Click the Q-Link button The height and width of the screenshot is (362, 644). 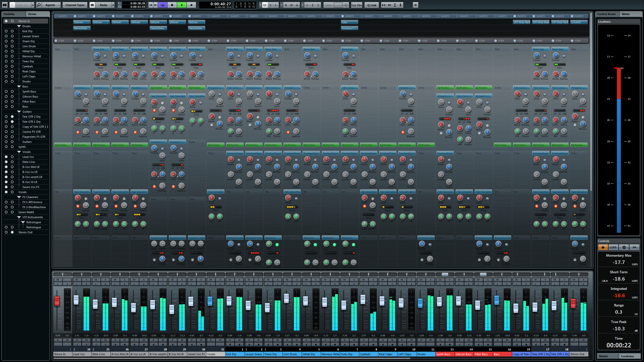[371, 5]
